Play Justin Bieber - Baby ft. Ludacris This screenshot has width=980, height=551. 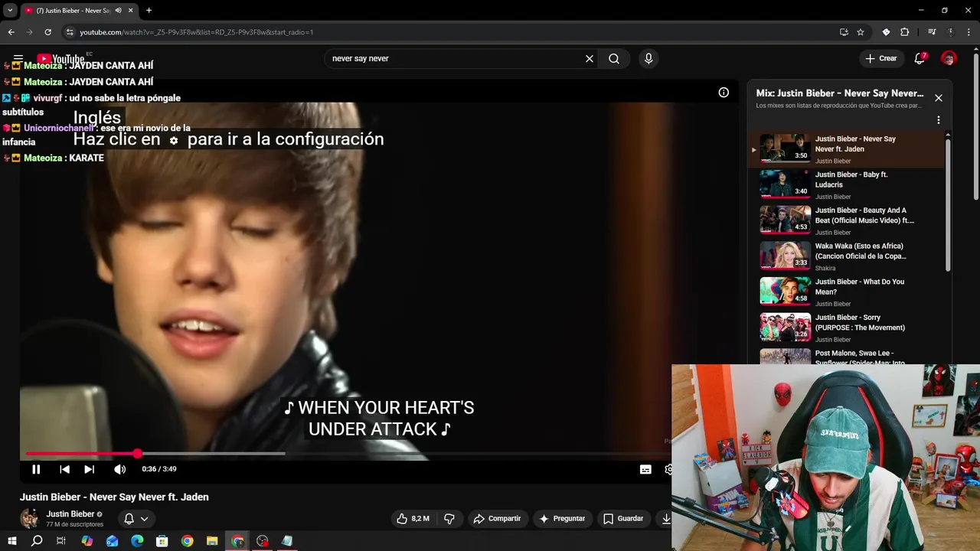847,184
